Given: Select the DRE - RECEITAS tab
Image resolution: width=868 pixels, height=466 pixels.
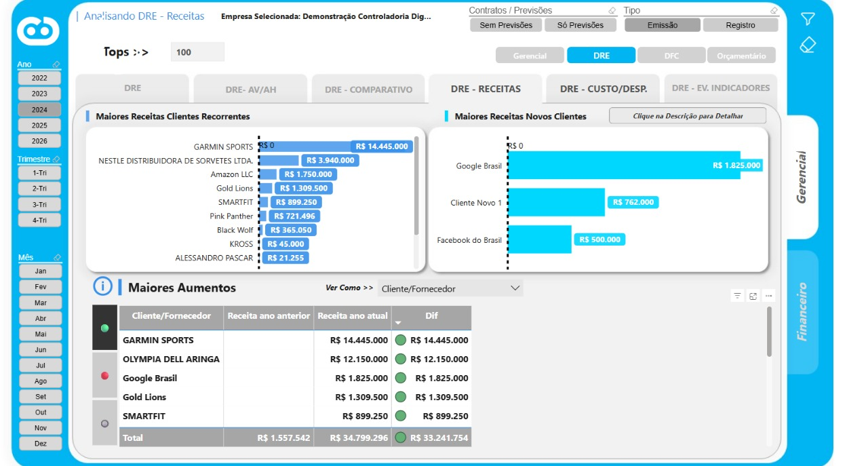Looking at the screenshot, I should pyautogui.click(x=486, y=89).
